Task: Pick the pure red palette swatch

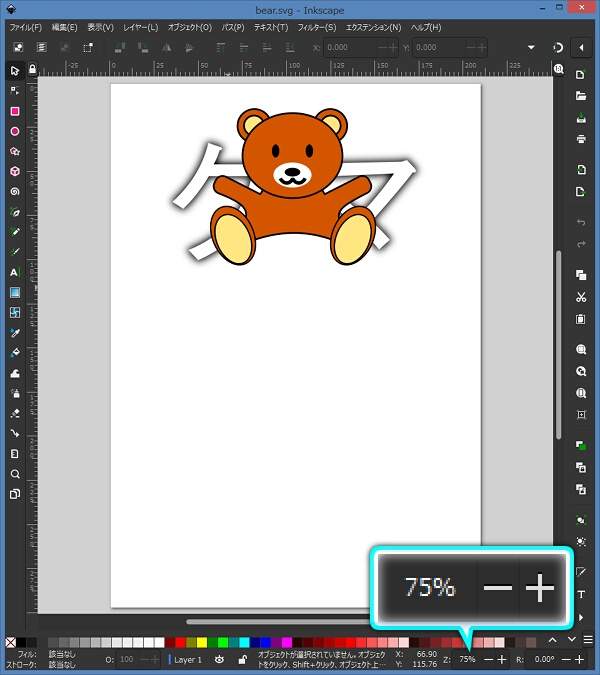Action: coord(180,643)
